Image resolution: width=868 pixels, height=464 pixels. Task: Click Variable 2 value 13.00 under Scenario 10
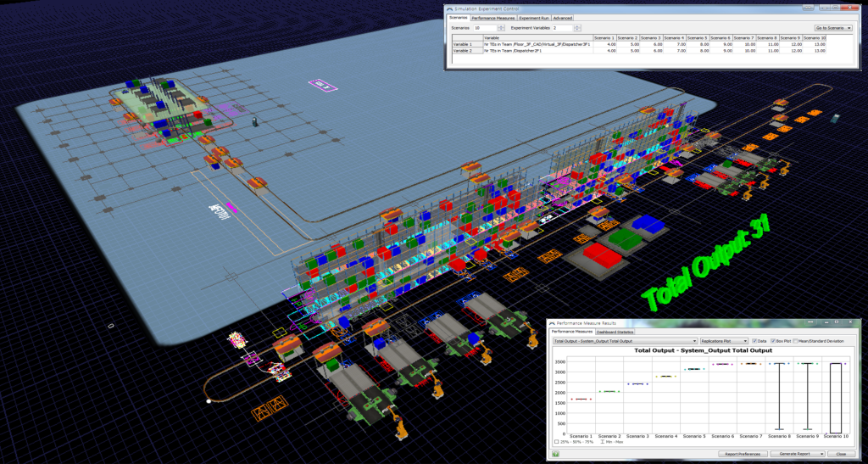click(815, 50)
